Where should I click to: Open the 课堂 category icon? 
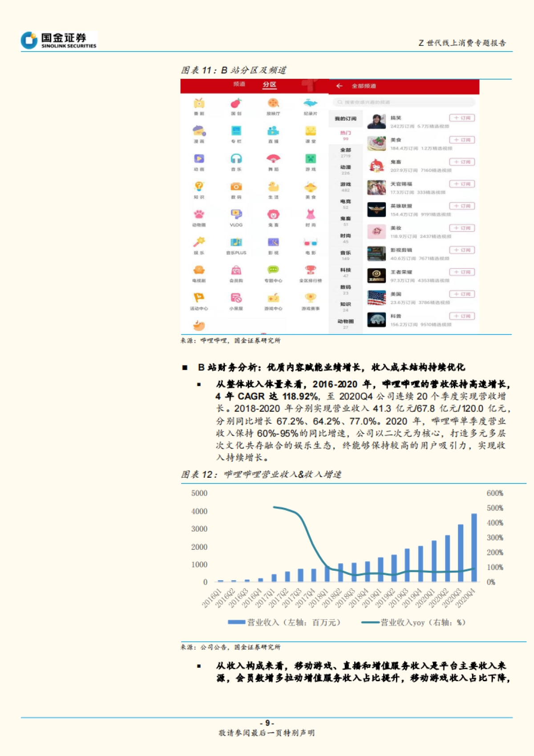(x=310, y=131)
